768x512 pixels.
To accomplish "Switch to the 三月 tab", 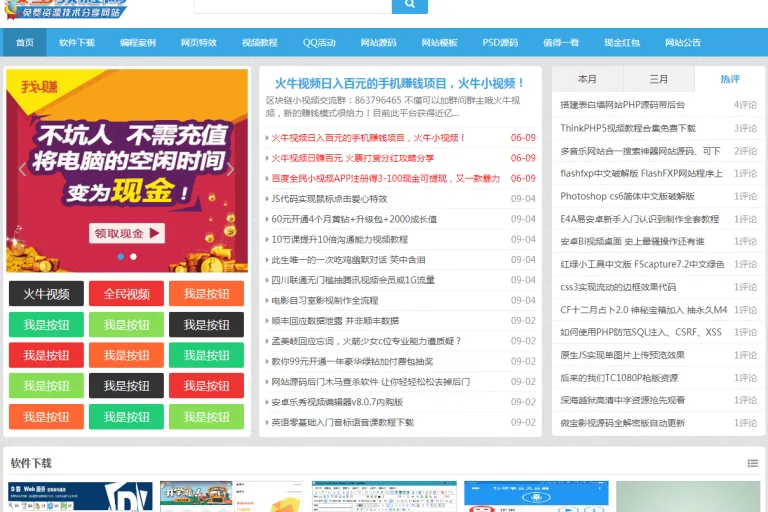I will click(x=658, y=79).
